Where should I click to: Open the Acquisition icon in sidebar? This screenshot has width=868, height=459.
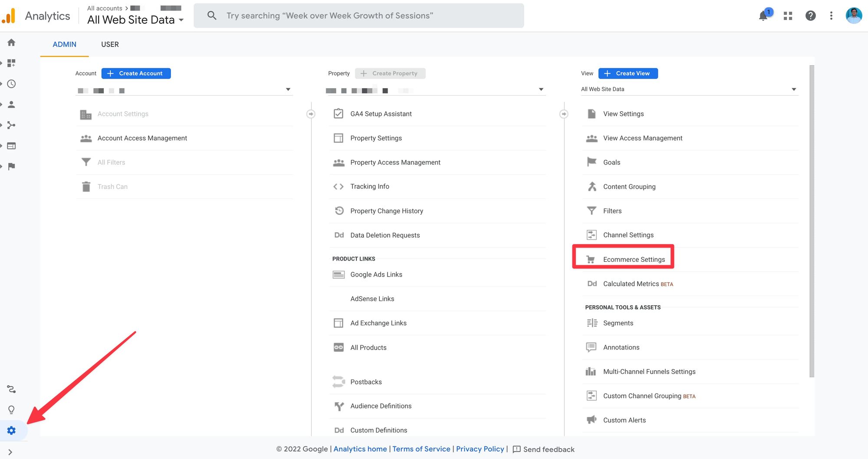11,125
